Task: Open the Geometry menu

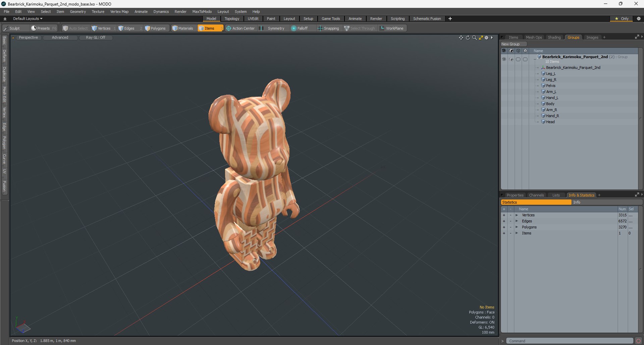Action: (x=78, y=11)
